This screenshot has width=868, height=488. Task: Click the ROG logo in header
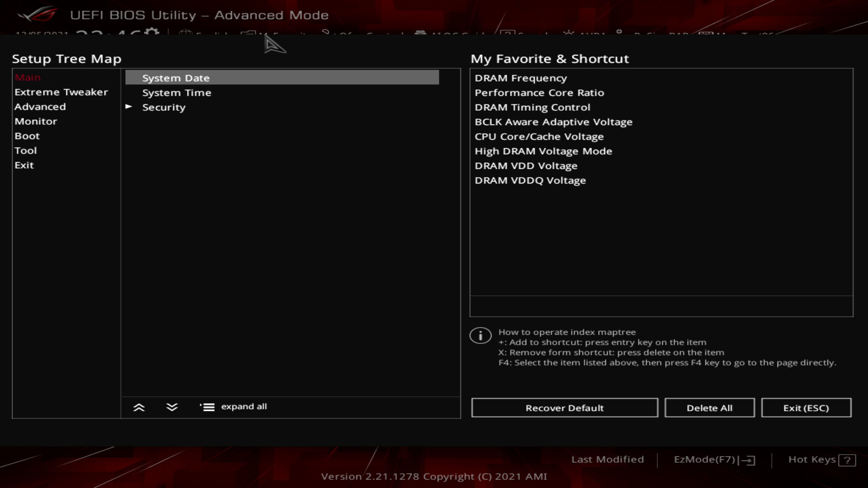pyautogui.click(x=37, y=14)
